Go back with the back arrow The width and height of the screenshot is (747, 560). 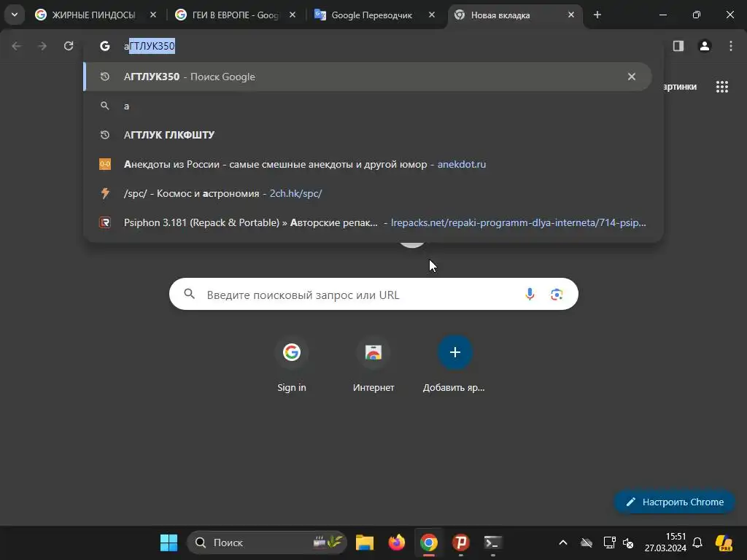[17, 46]
